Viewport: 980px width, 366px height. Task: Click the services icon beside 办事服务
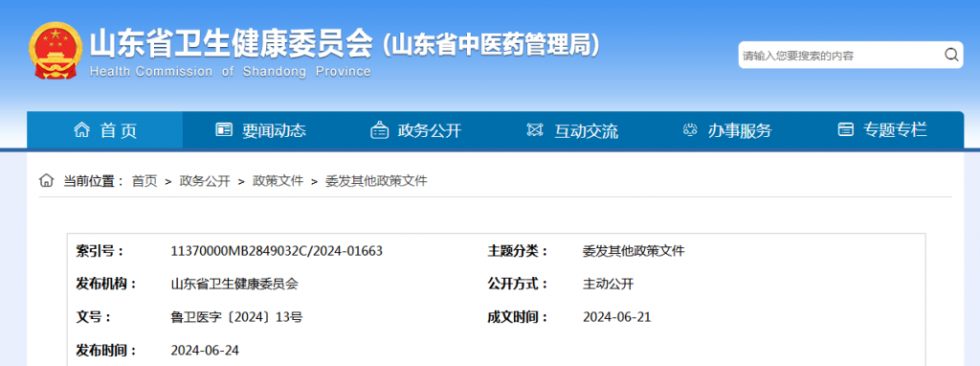[690, 130]
